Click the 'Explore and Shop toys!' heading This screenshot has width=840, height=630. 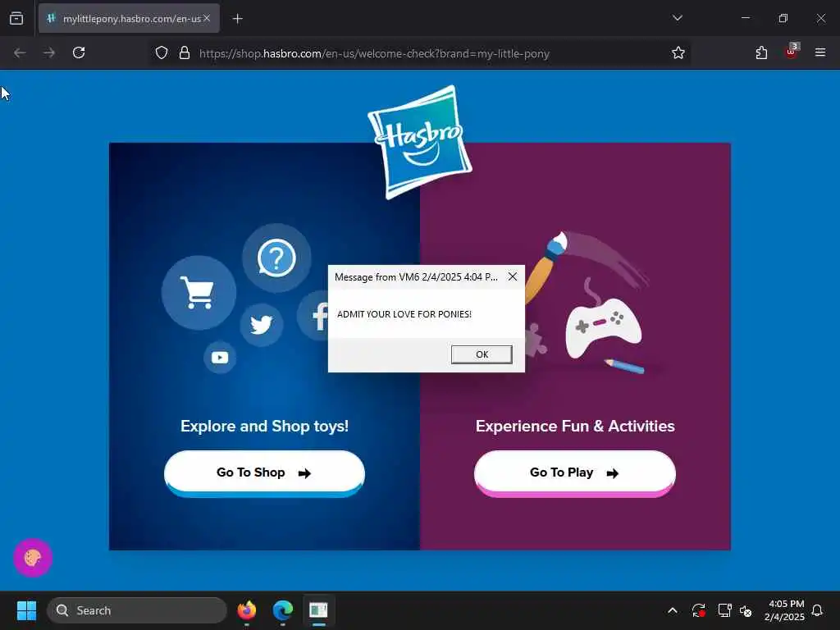click(264, 426)
